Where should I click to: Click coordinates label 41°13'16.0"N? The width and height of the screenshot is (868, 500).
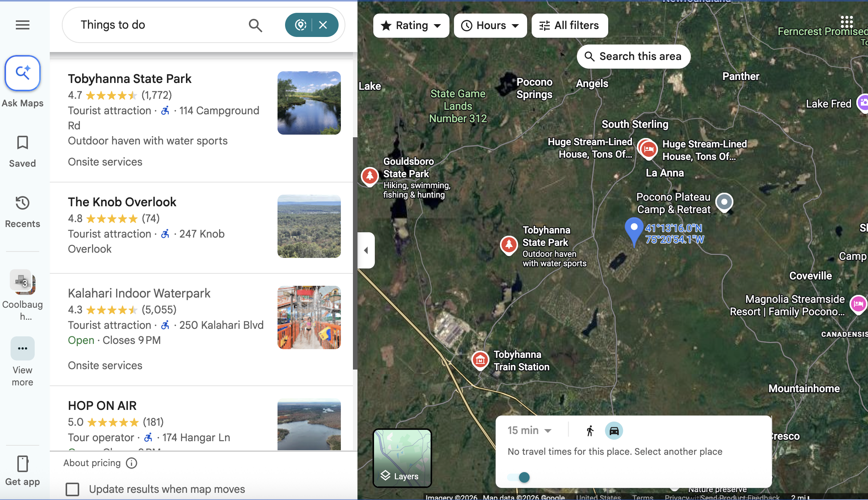(x=673, y=228)
